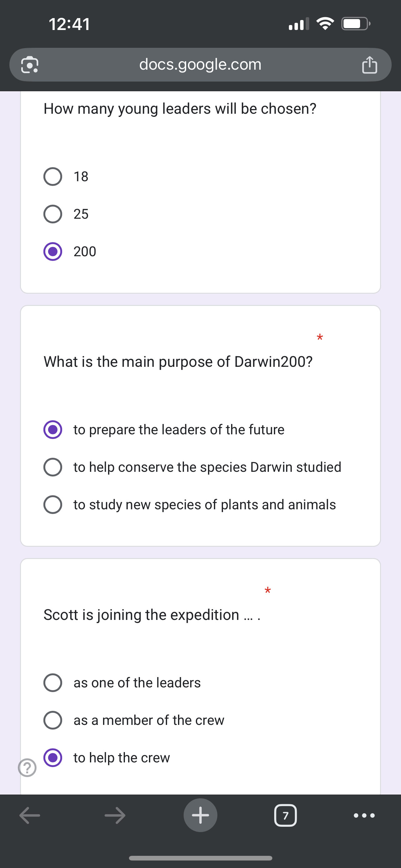Open the tab switcher showing 7 tabs
Screen dimensions: 401x868
(x=285, y=816)
